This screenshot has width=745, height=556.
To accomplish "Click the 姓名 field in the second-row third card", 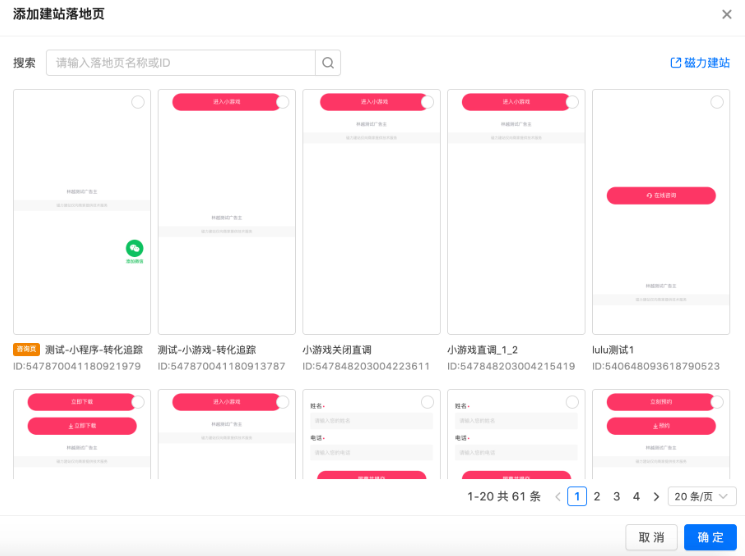I will coord(372,421).
